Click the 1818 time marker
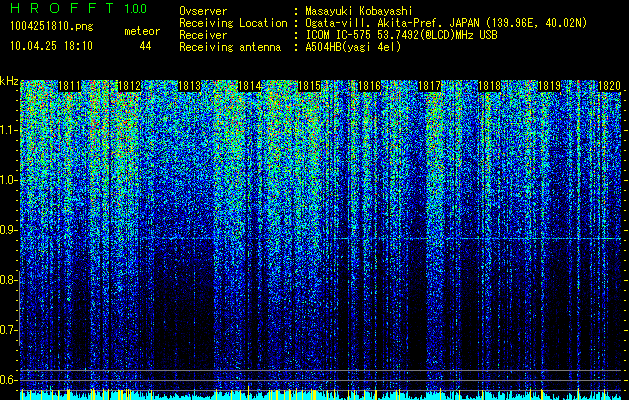This screenshot has height=400, width=629. click(x=489, y=86)
